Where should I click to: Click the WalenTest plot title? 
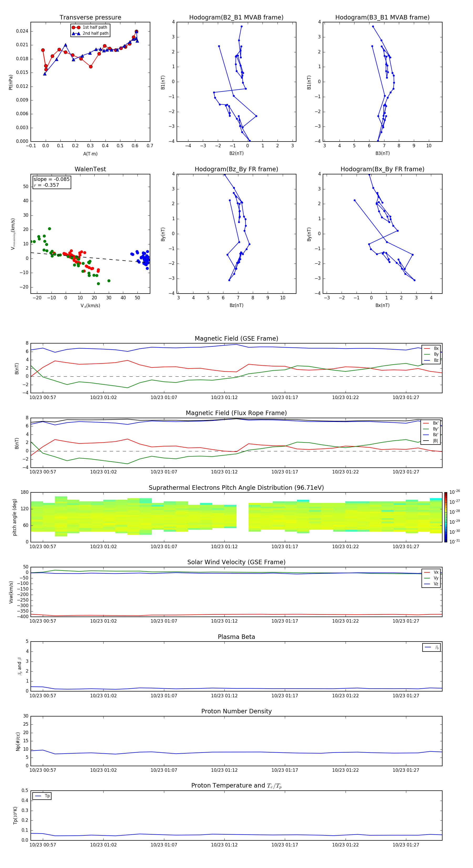[x=90, y=169]
